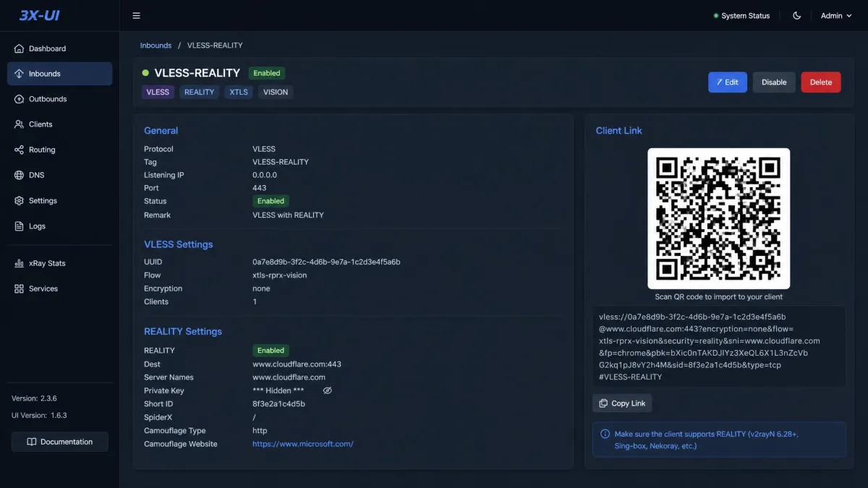Click the Logs document icon
This screenshot has height=488, width=868.
pyautogui.click(x=19, y=226)
